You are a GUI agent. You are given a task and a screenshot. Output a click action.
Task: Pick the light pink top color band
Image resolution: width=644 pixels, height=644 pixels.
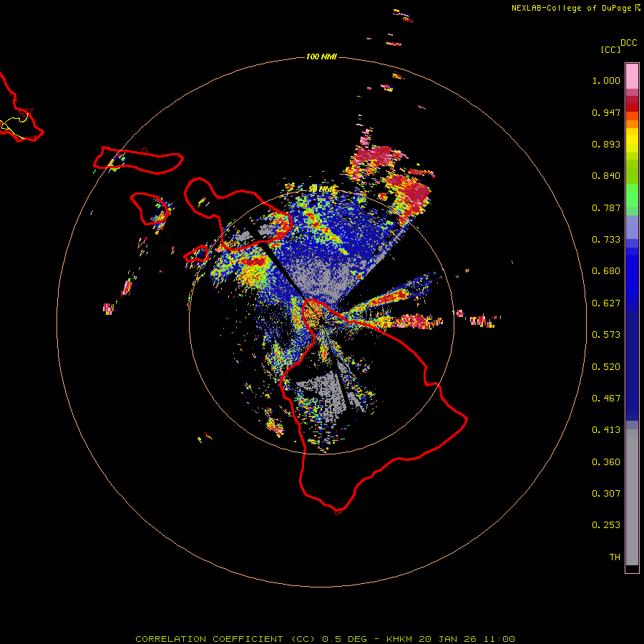pyautogui.click(x=632, y=77)
